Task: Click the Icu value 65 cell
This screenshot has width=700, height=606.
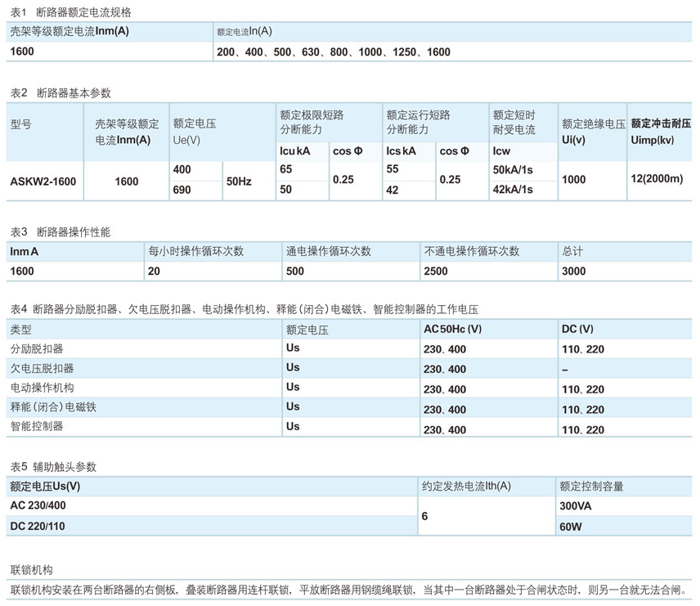Action: [286, 170]
